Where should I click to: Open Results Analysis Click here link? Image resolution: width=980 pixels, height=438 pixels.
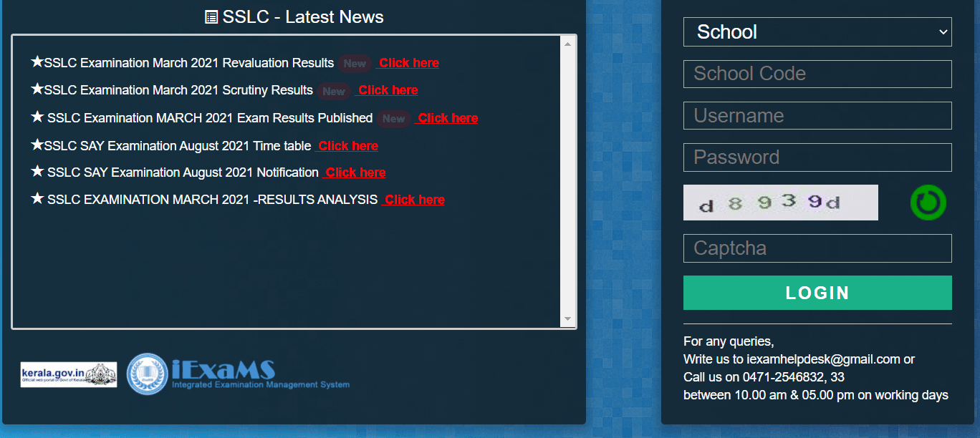click(x=414, y=200)
